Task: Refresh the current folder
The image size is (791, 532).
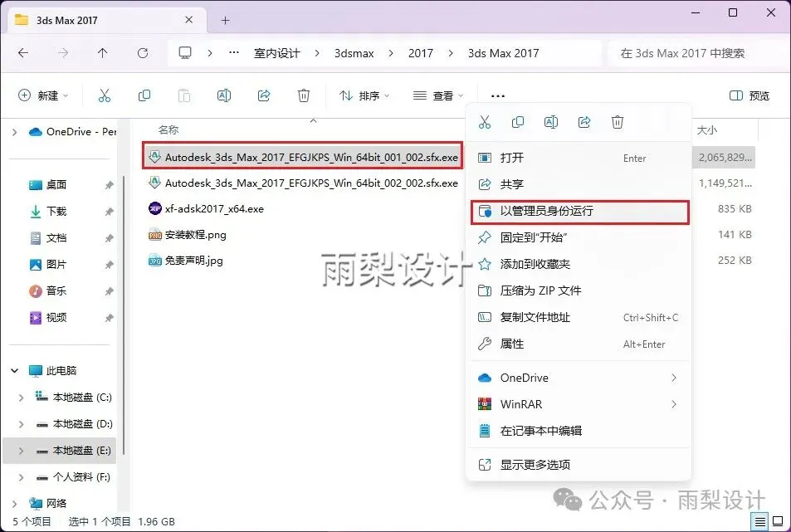Action: pyautogui.click(x=143, y=53)
